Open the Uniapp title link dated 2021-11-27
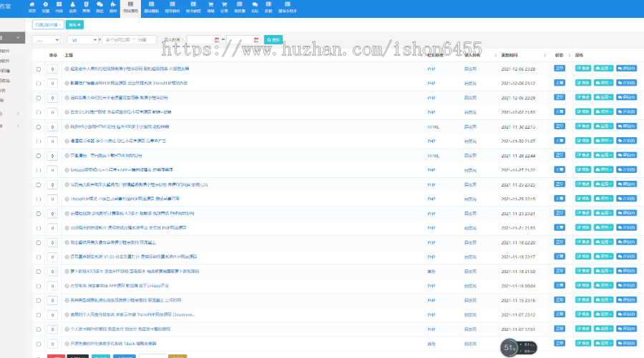This screenshot has height=358, width=644. coord(122,170)
